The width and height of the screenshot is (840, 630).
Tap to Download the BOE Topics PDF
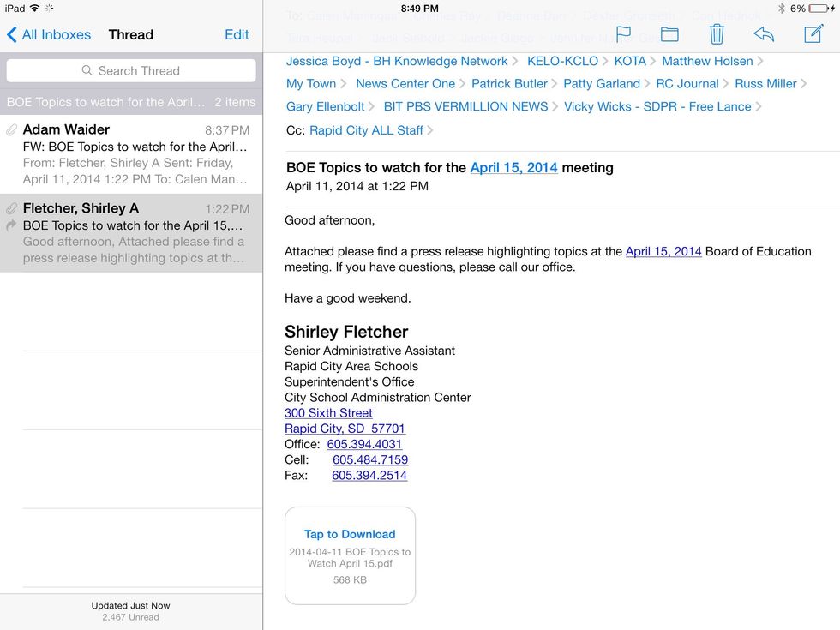pyautogui.click(x=350, y=533)
